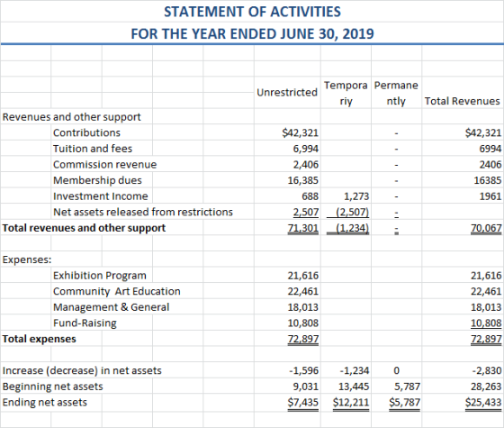Image resolution: width=504 pixels, height=428 pixels.
Task: Click the Total Revenues column header
Action: [x=463, y=101]
